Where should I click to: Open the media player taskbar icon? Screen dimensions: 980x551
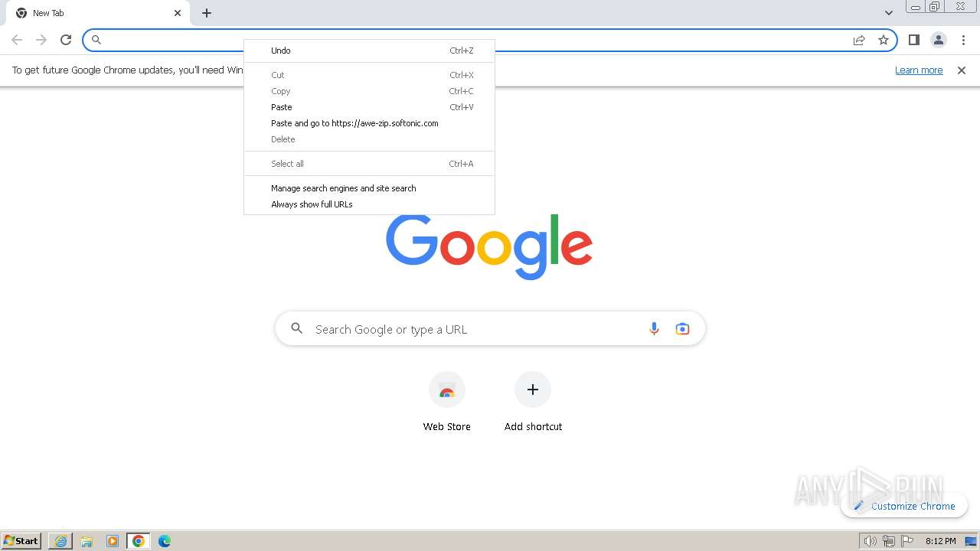113,541
